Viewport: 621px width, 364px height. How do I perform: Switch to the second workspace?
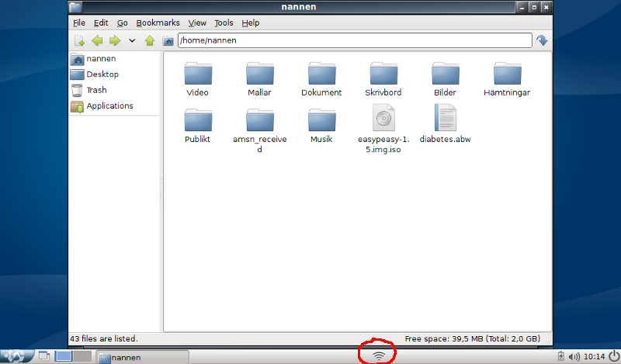[82, 356]
